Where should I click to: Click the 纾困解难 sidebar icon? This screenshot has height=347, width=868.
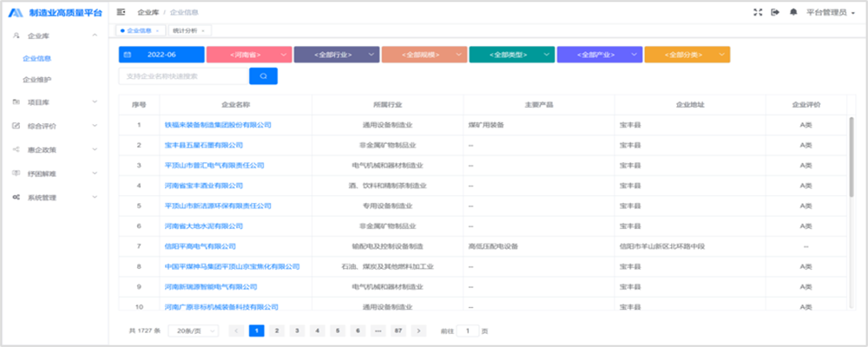(x=16, y=173)
